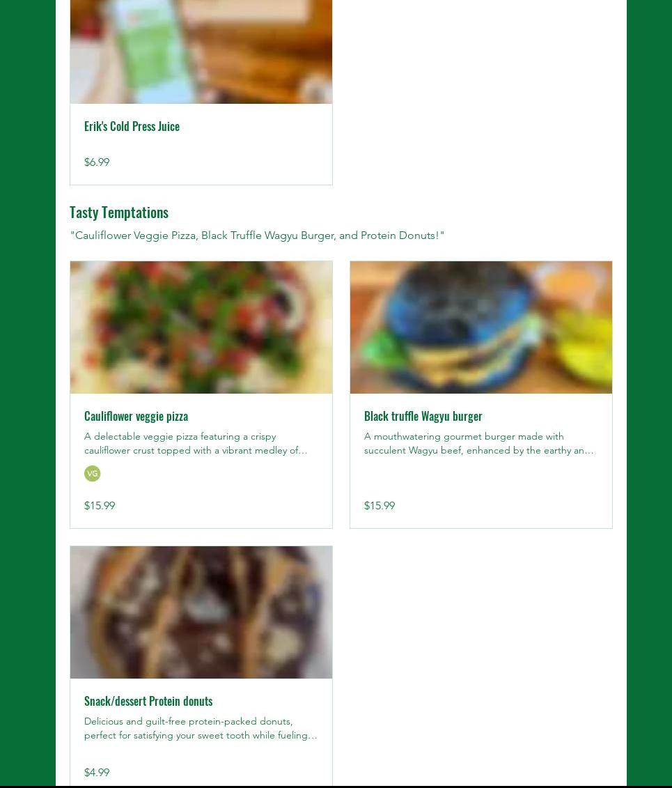This screenshot has height=788, width=672.
Task: Click the $15.99 price under Wagyu burger
Action: point(380,506)
